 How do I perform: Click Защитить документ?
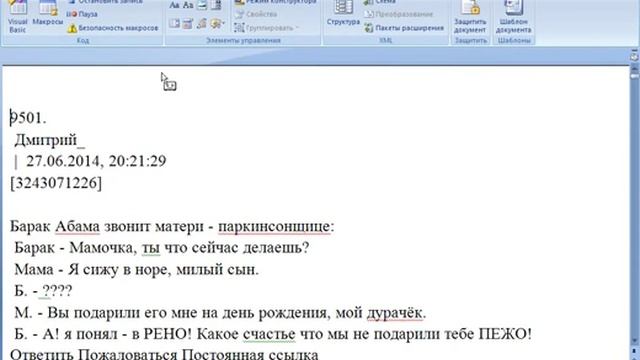coord(470,17)
